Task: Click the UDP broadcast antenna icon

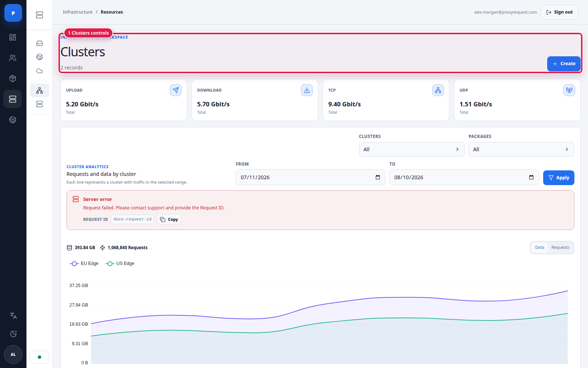Action: (x=569, y=90)
